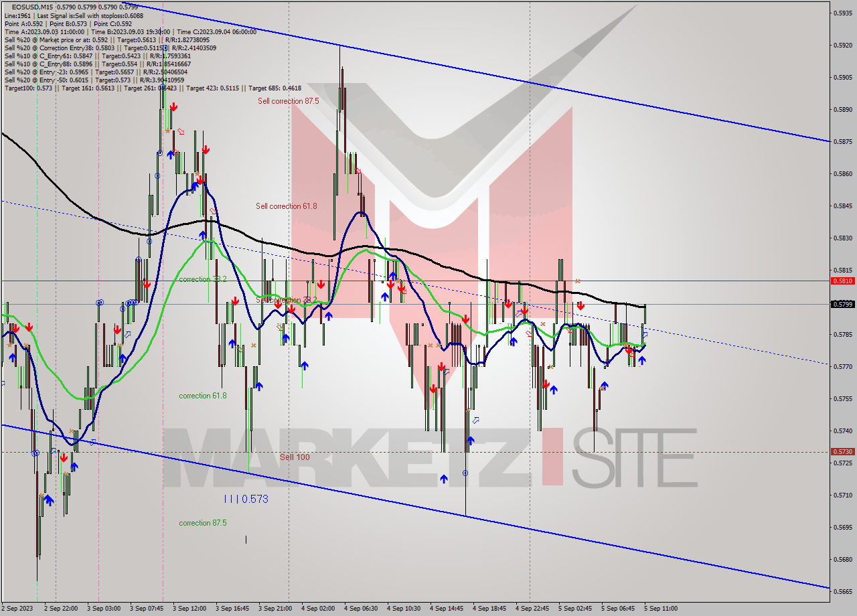
Task: Click the 'Sell 100' level label
Action: pos(295,457)
